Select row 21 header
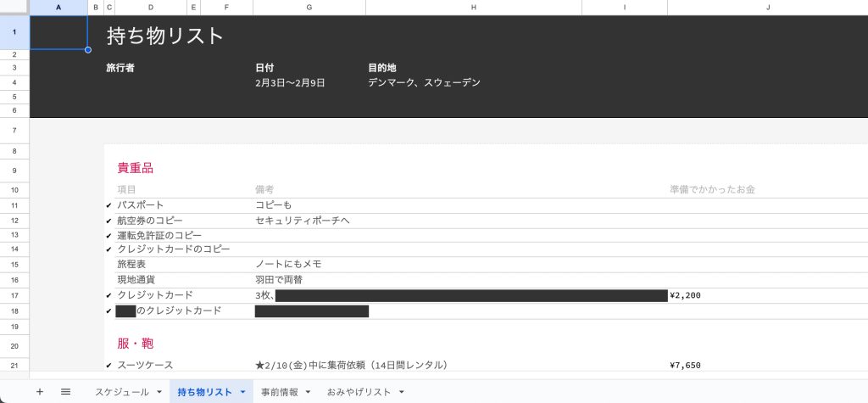Viewport: 868px width, 403px height. [14, 365]
